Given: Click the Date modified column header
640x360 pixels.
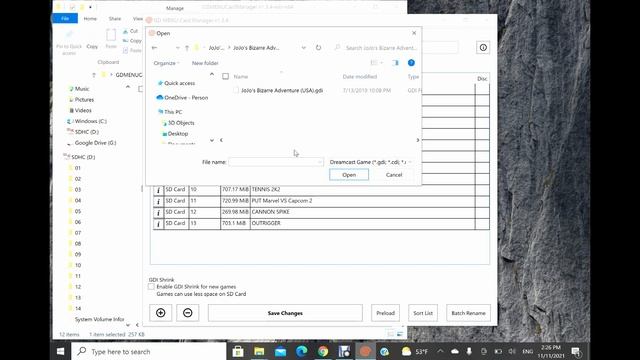Looking at the screenshot, I should (x=360, y=77).
